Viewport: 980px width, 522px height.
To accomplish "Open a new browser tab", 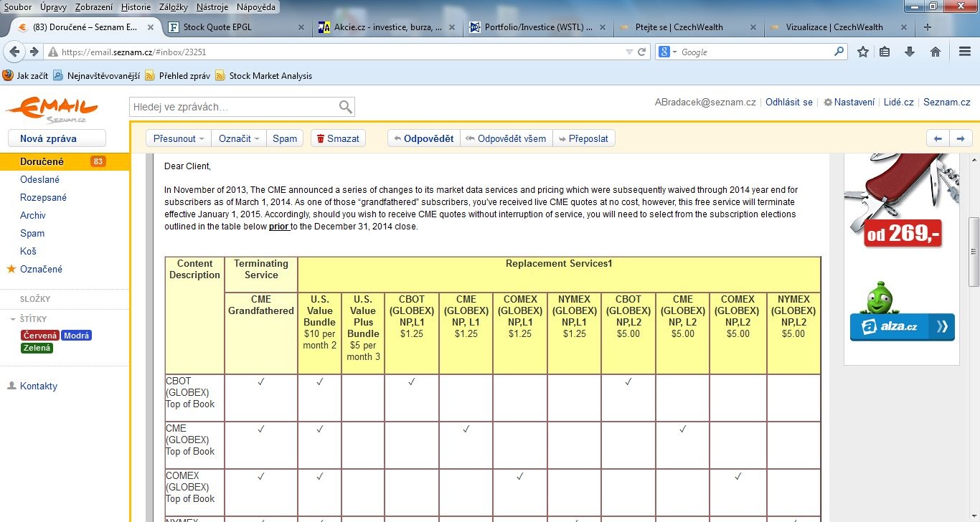I will (928, 27).
